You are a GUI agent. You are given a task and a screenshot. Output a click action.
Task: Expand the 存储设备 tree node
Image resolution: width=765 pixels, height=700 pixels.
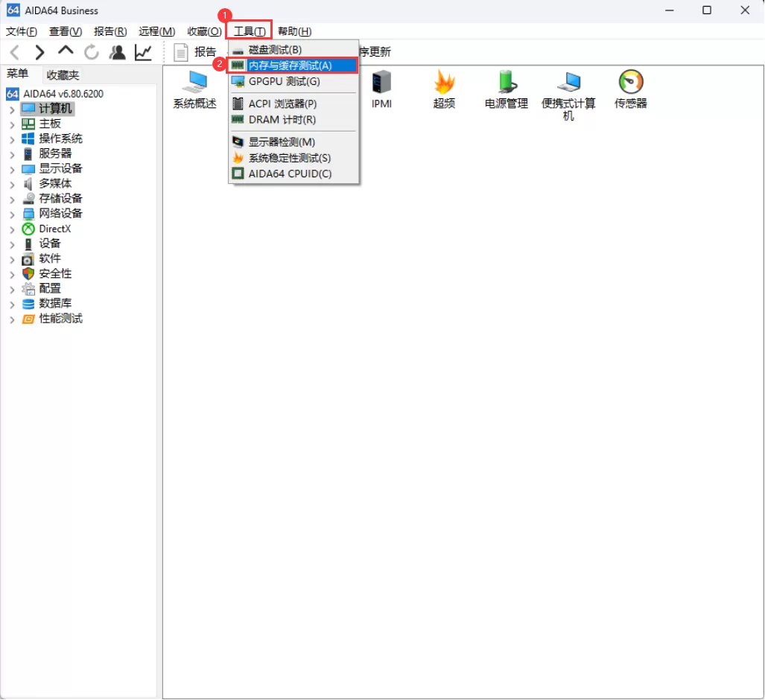(12, 198)
